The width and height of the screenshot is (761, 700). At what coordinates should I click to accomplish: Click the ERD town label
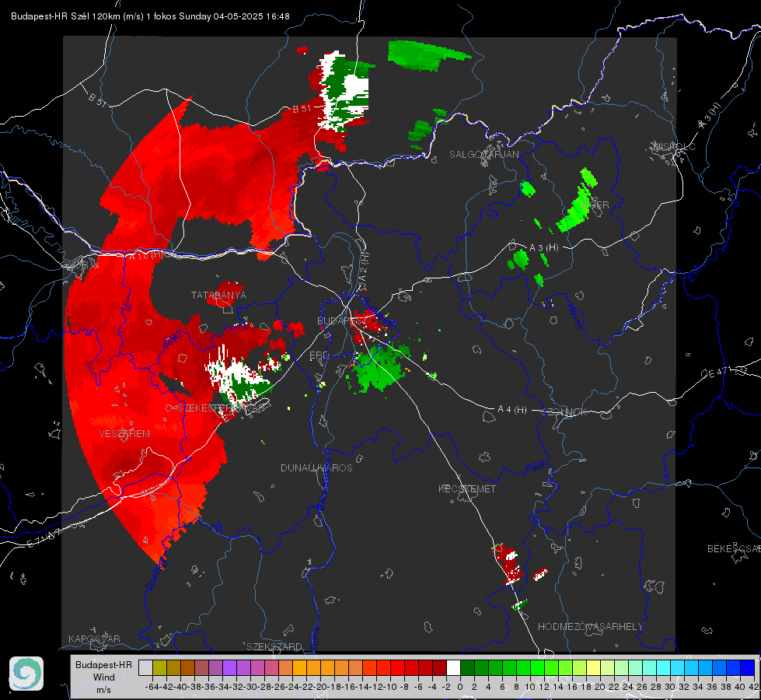pyautogui.click(x=319, y=355)
